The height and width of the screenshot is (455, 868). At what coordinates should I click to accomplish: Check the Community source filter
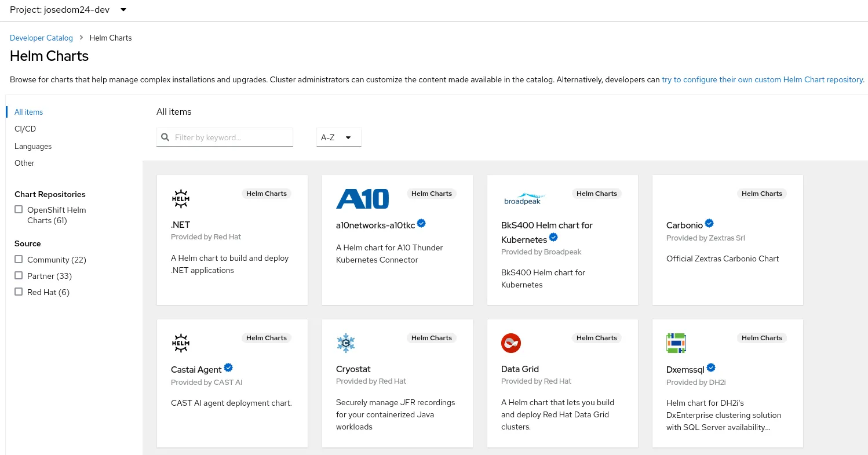19,260
